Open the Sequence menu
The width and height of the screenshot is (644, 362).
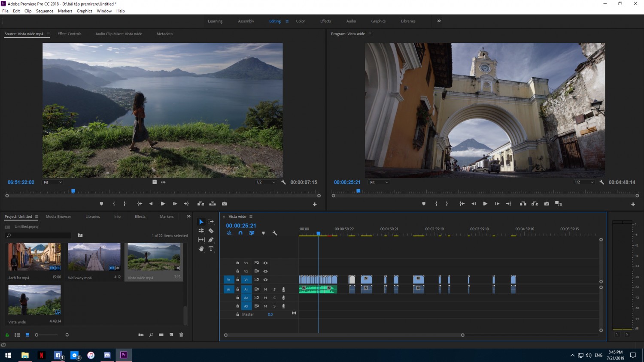pos(45,11)
